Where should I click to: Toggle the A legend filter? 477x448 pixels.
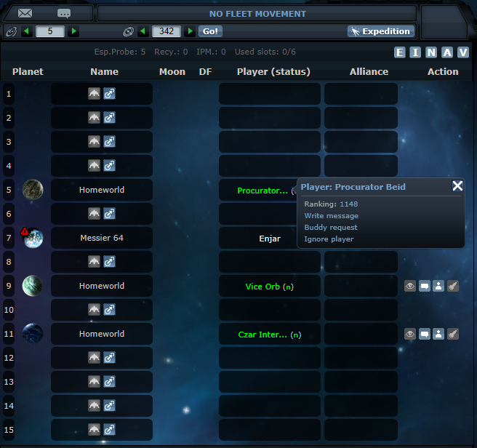447,52
